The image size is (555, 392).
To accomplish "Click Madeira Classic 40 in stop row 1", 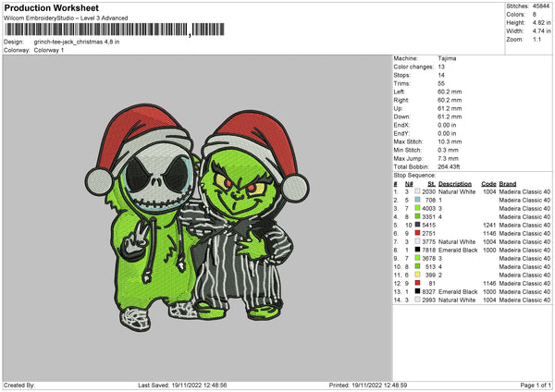I will [x=524, y=191].
